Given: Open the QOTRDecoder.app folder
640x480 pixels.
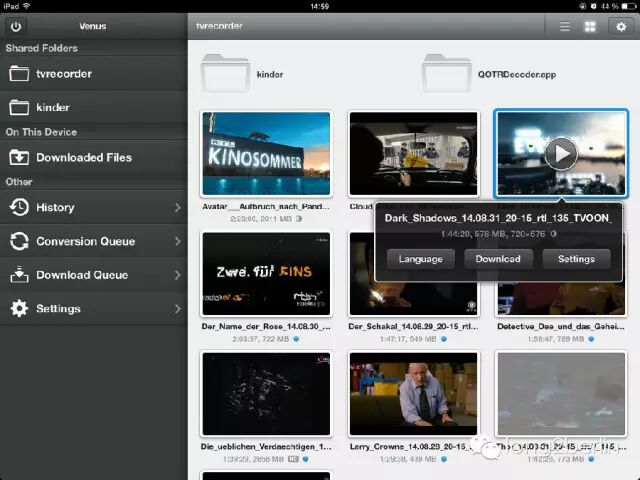Looking at the screenshot, I should 447,73.
